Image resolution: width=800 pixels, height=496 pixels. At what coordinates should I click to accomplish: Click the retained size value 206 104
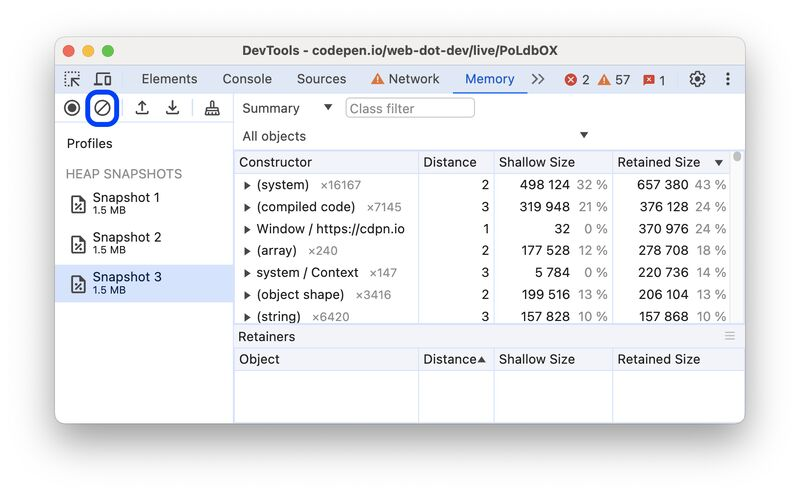pyautogui.click(x=663, y=294)
